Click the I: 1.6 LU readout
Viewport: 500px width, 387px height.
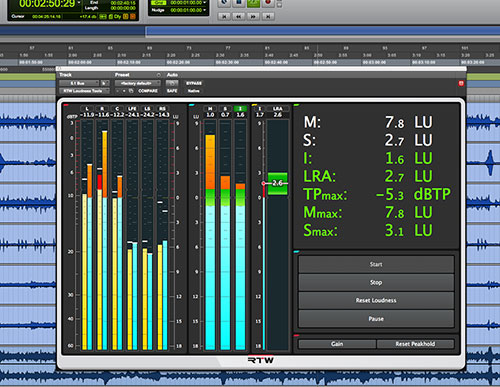point(368,158)
